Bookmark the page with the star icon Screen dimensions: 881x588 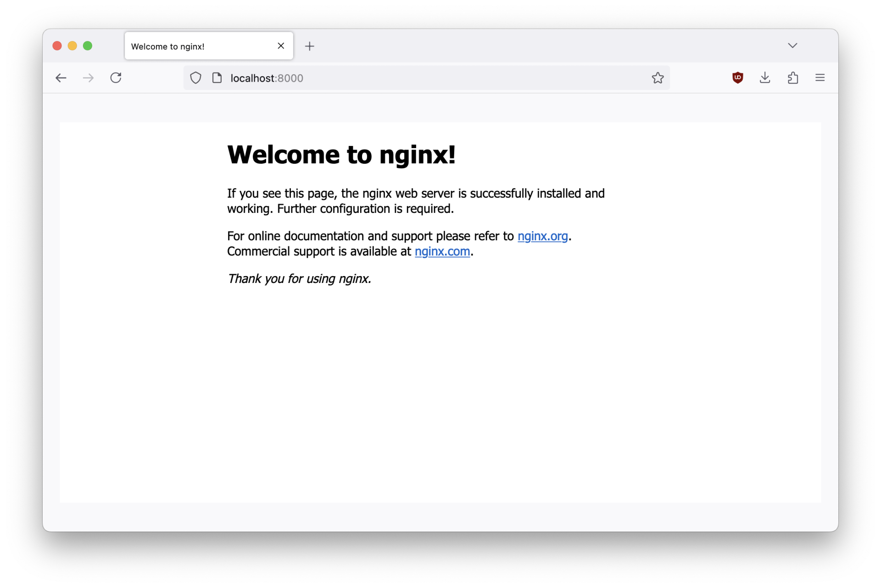[658, 78]
